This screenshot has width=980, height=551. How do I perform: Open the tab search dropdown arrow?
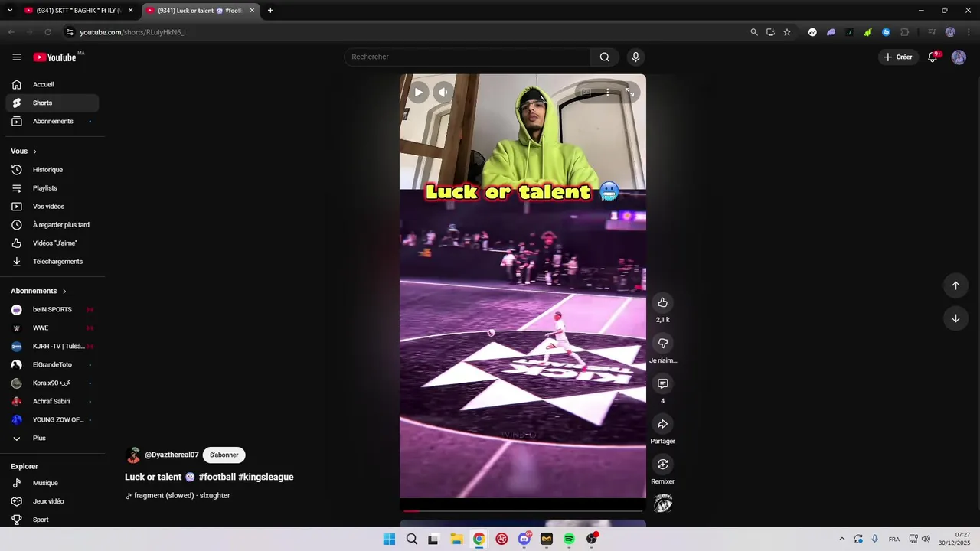coord(9,11)
